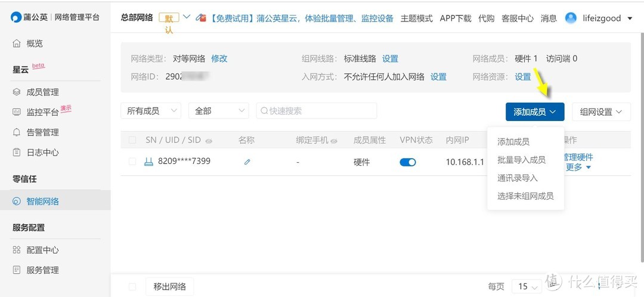This screenshot has width=644, height=297.
Task: Select 批量导入成员 menu entry
Action: click(x=522, y=160)
